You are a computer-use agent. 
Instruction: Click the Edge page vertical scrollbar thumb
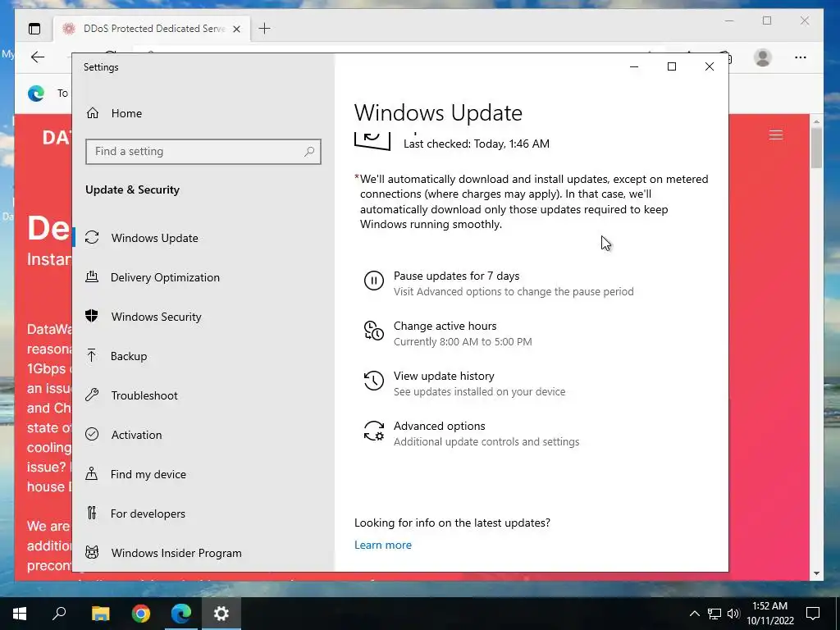816,148
